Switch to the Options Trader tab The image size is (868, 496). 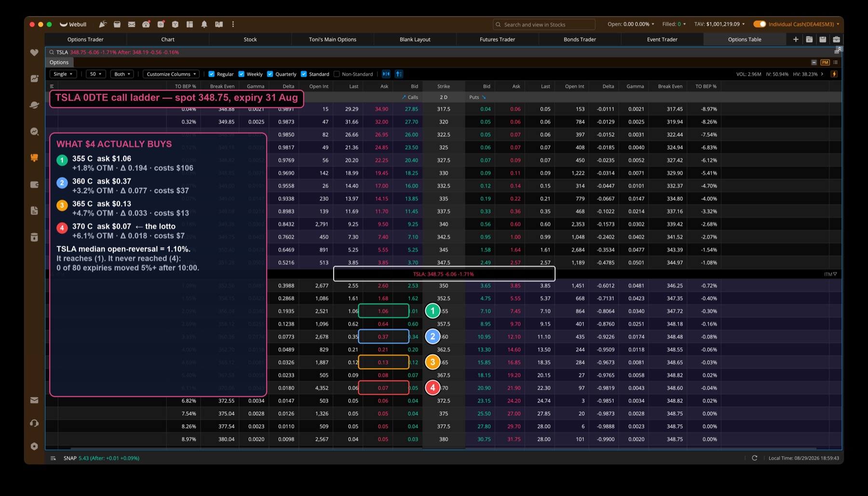85,40
